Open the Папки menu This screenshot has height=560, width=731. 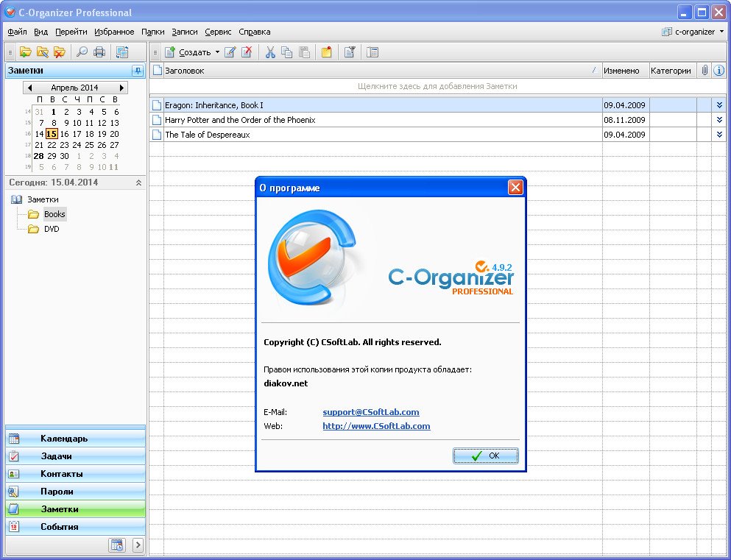click(153, 32)
